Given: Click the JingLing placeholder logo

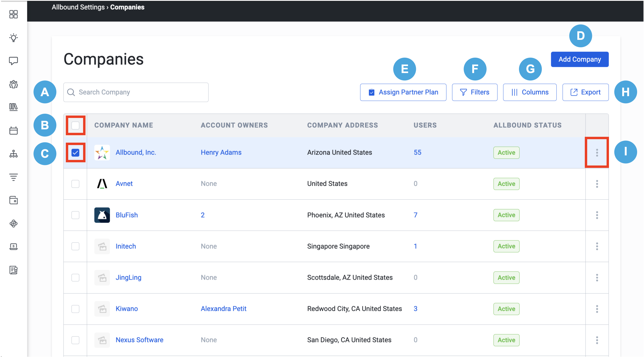Looking at the screenshot, I should 102,278.
